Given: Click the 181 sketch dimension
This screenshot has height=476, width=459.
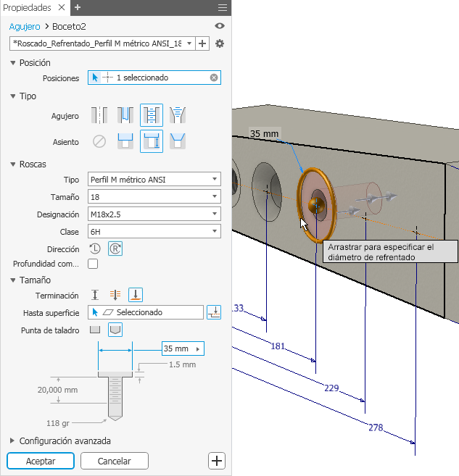Looking at the screenshot, I should point(278,346).
